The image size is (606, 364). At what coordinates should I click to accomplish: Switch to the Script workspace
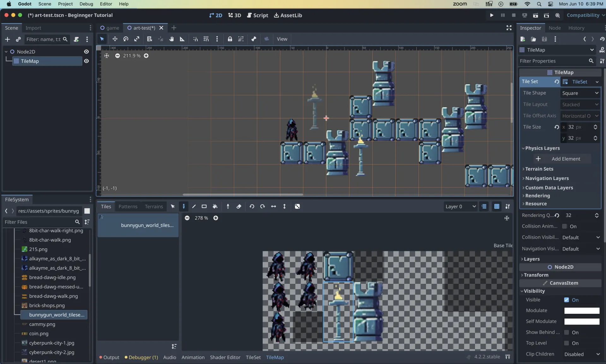point(257,15)
